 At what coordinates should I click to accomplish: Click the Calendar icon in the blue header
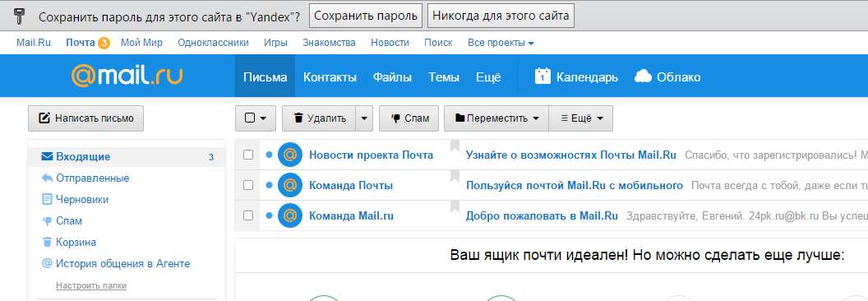[542, 76]
